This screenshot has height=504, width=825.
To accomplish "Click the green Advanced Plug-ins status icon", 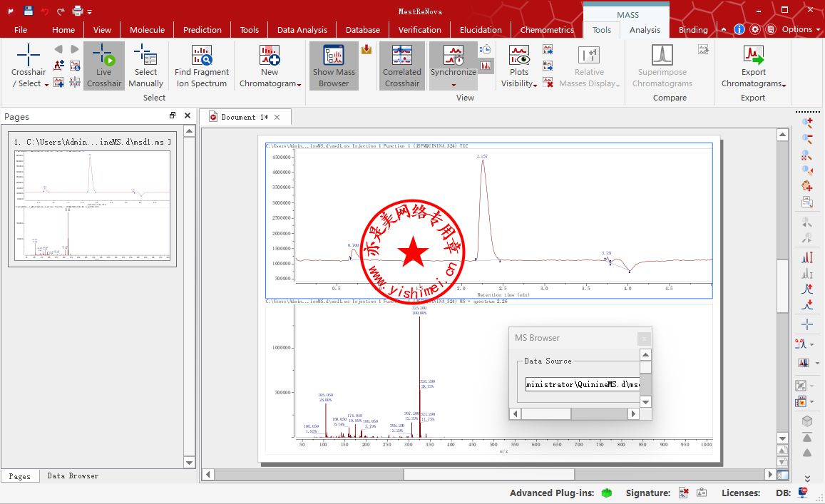I will [607, 493].
